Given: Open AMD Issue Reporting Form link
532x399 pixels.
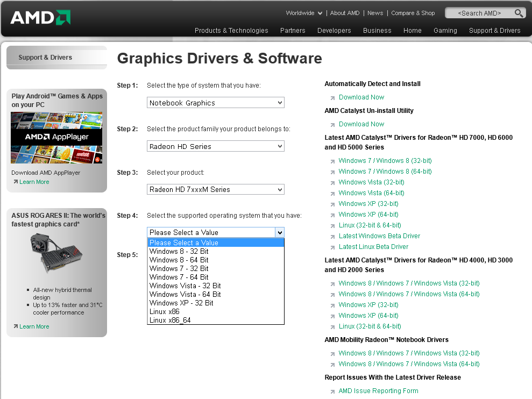Looking at the screenshot, I should (x=378, y=391).
